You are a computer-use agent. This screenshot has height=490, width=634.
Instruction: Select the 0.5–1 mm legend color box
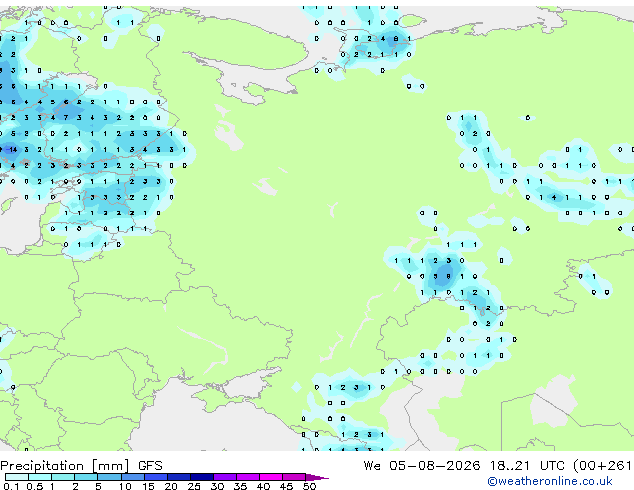tap(40, 477)
